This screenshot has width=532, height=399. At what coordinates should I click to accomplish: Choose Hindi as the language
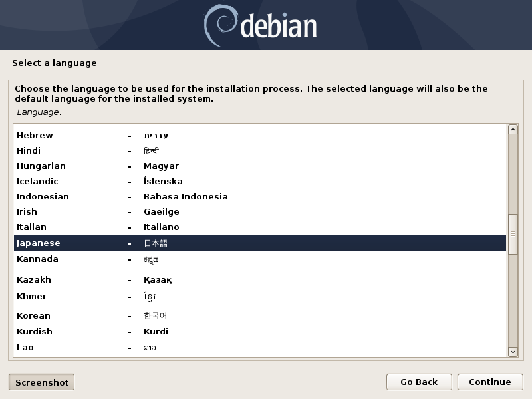tap(29, 151)
